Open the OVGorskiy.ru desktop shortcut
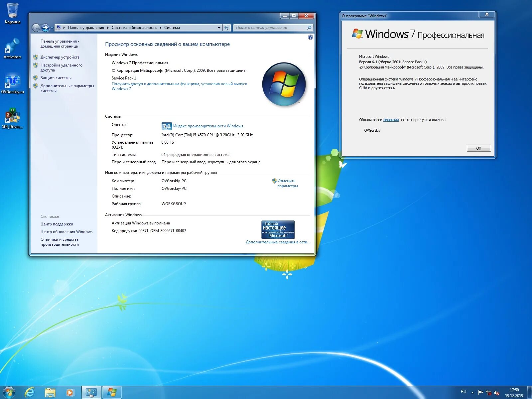Image resolution: width=532 pixels, height=399 pixels. (13, 83)
